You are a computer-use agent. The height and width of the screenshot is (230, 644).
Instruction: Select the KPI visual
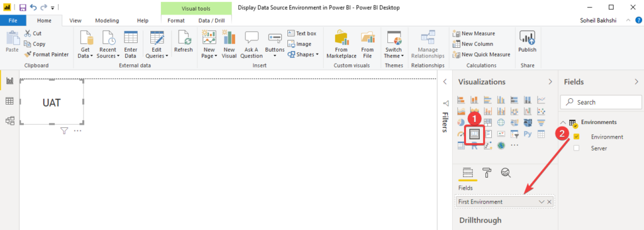point(501,134)
